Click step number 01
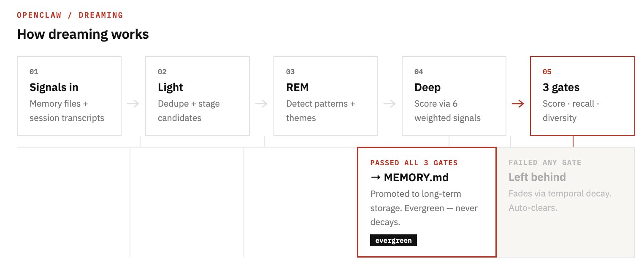 [x=34, y=72]
